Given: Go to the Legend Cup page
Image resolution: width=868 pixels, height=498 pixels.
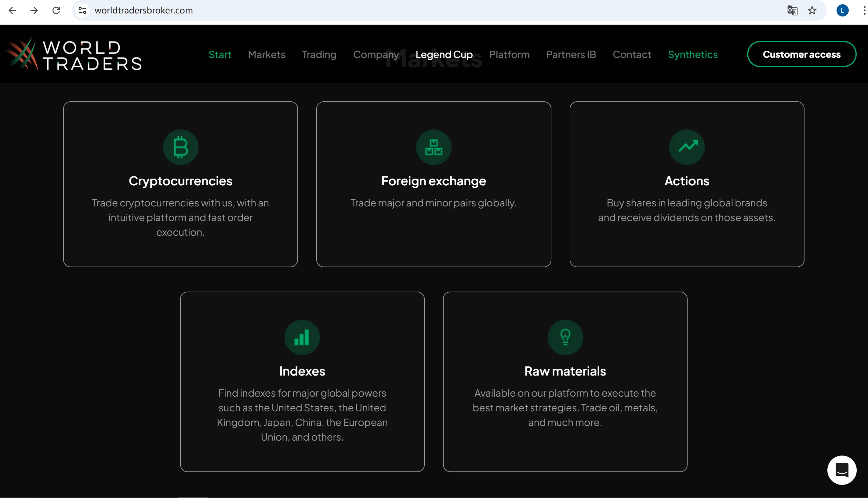Looking at the screenshot, I should [x=444, y=54].
